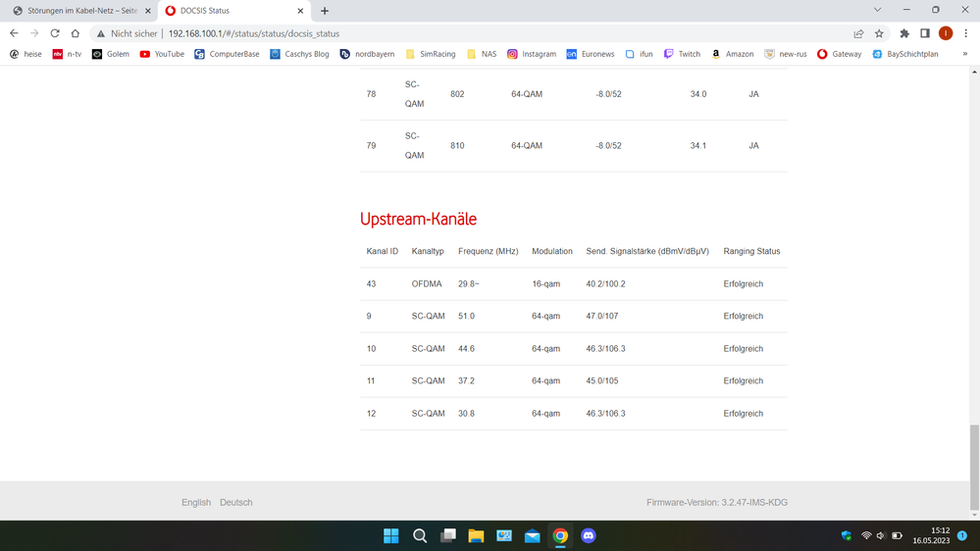Open the n-tv bookmark
980x551 pixels.
[67, 54]
